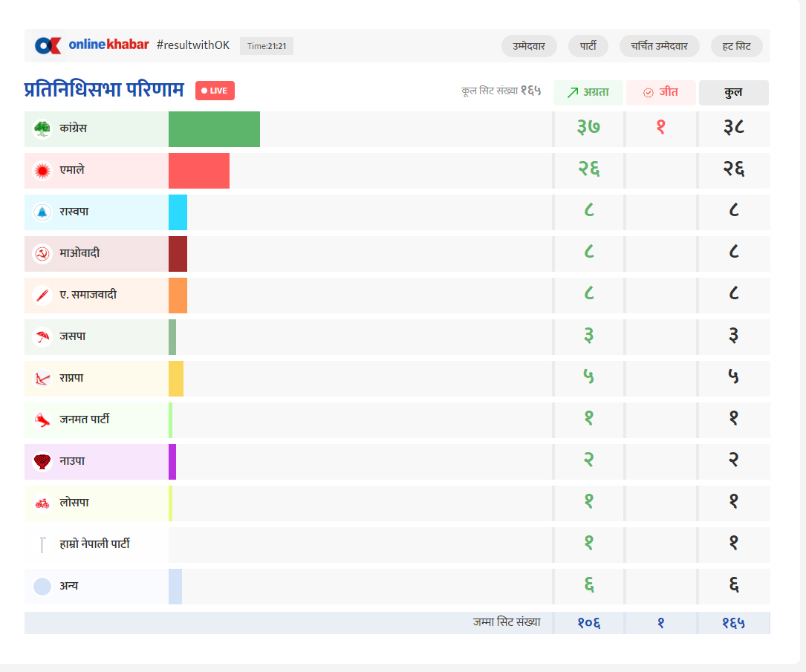Viewport: 806px width, 672px height.
Task: Click the जम्मा सिट संख्या label
Action: click(x=507, y=622)
